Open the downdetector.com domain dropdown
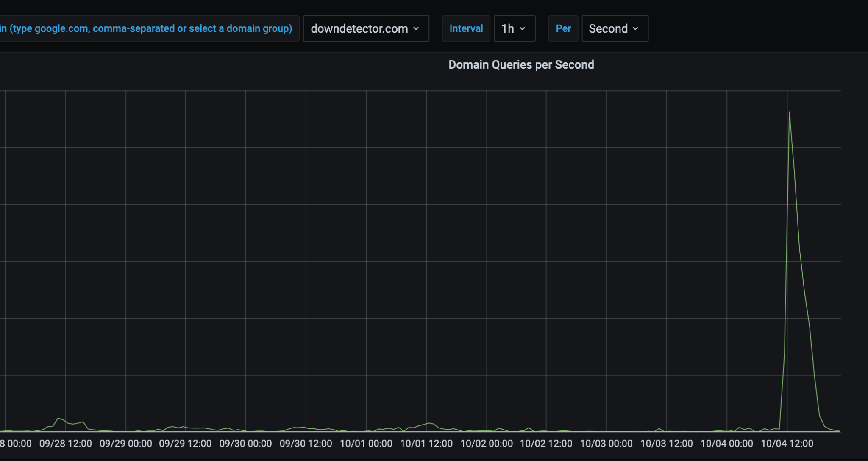 click(x=366, y=28)
